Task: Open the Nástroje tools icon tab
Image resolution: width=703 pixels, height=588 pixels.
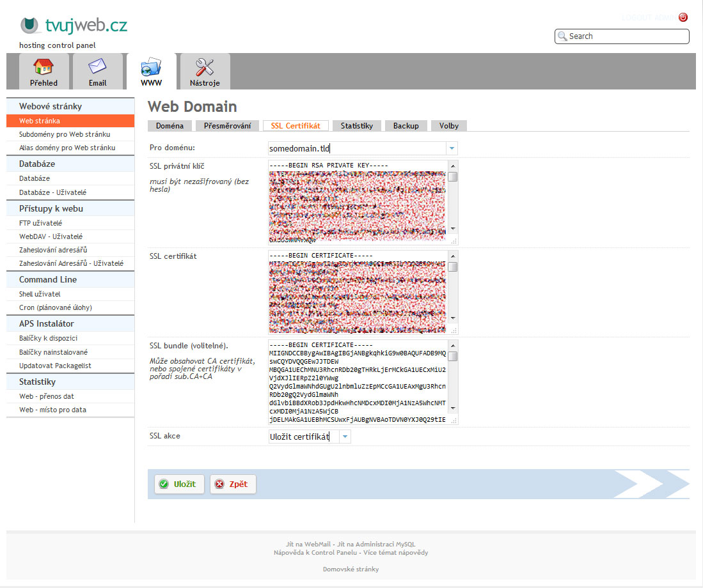Action: coord(205,72)
